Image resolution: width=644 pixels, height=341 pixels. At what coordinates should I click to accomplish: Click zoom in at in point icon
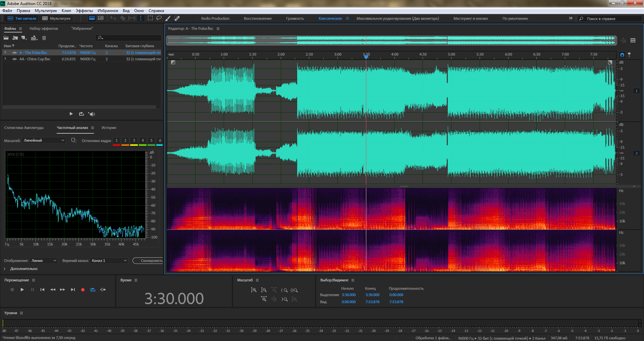284,290
